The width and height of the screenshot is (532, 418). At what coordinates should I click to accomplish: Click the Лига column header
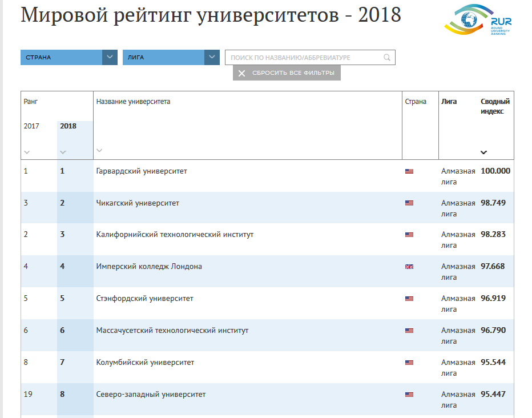449,102
